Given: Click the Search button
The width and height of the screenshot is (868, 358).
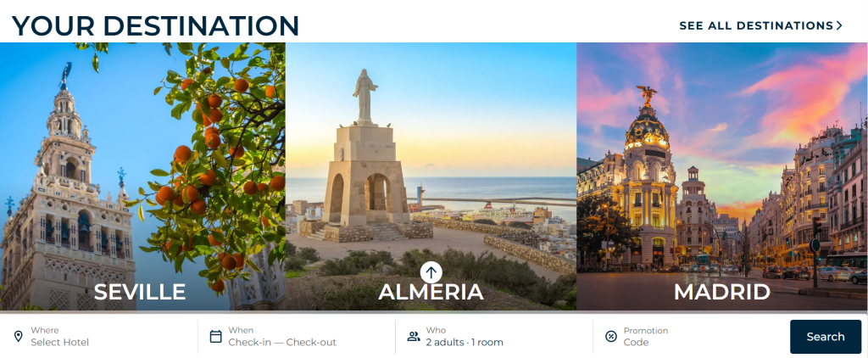Looking at the screenshot, I should coord(826,337).
